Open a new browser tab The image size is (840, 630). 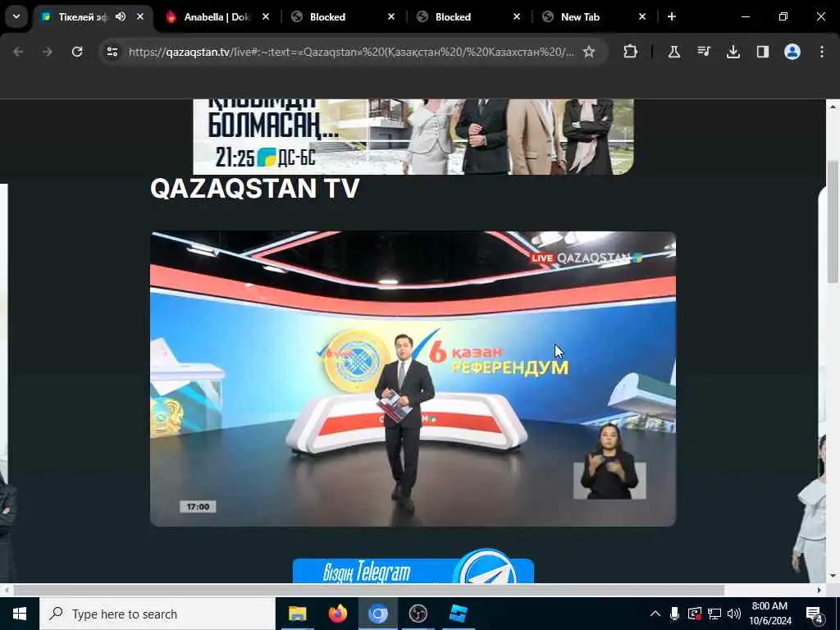click(x=672, y=16)
